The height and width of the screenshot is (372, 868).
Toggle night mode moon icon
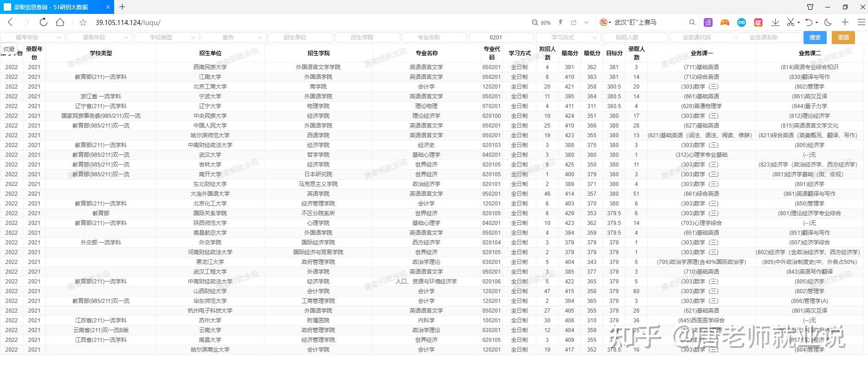(828, 22)
